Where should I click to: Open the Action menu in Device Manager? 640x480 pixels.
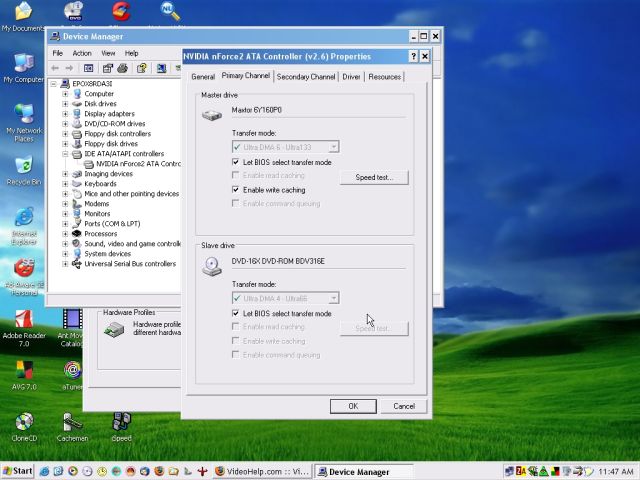coord(82,53)
